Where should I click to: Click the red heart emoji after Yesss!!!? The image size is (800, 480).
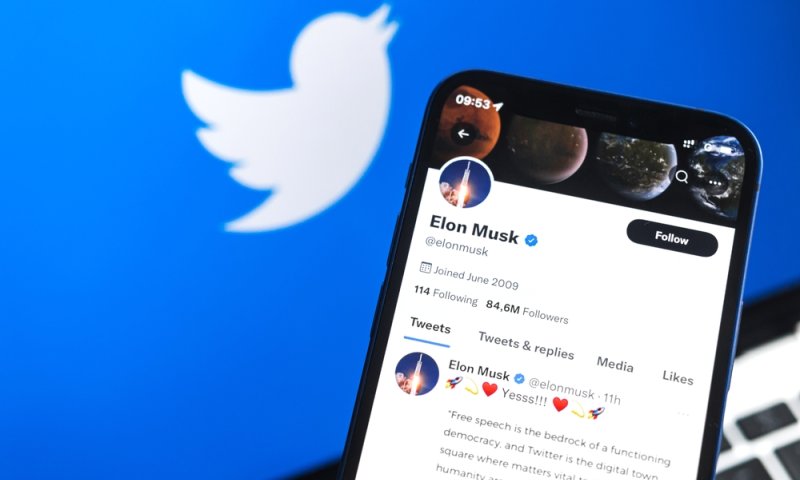pyautogui.click(x=560, y=404)
